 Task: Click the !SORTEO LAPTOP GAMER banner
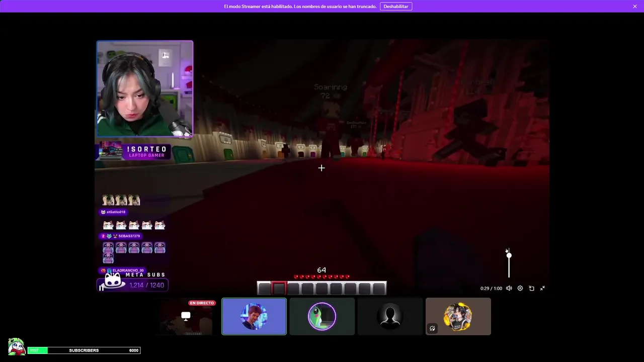[x=133, y=152]
